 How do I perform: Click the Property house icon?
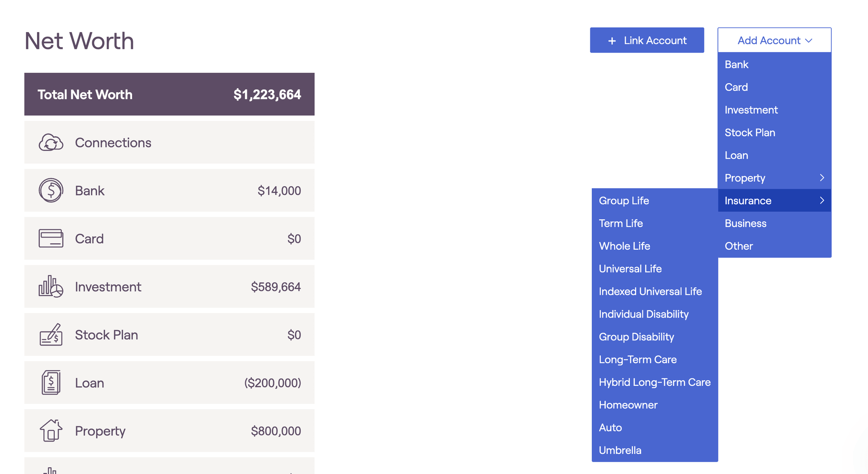pos(51,431)
